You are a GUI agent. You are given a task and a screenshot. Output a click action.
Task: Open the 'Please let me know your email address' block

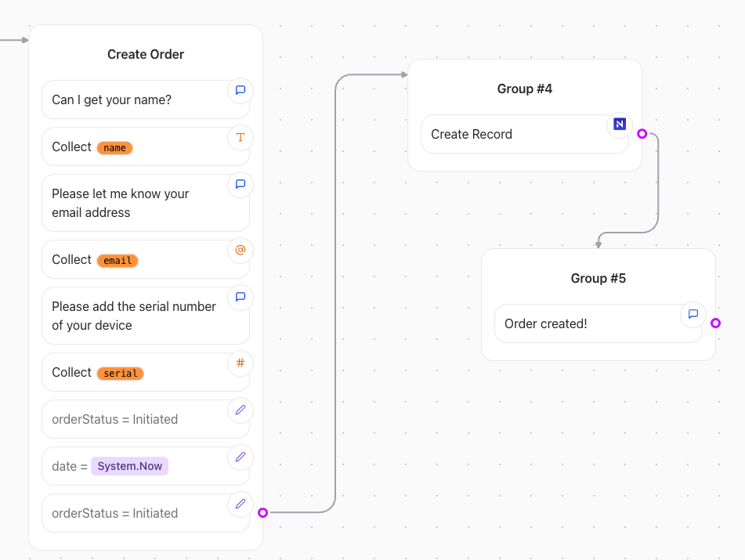point(146,204)
